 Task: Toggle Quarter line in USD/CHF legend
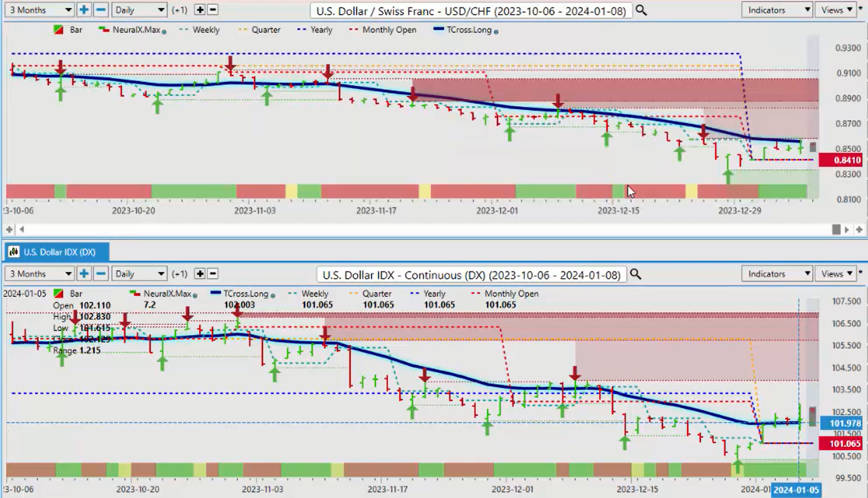pos(259,30)
